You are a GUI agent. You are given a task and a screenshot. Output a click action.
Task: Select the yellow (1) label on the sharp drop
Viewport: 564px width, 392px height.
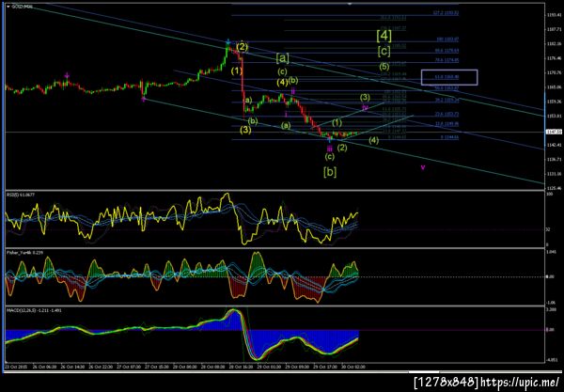237,71
